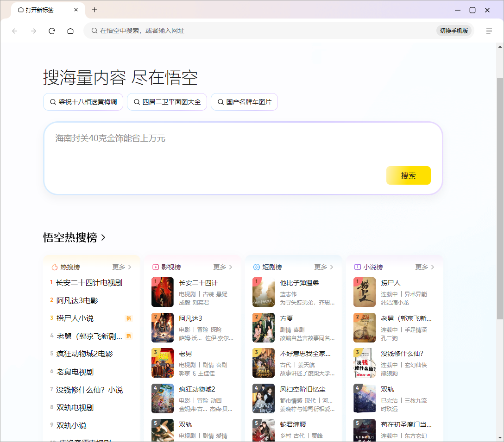
Task: Click 双轨 novel cover in 小说榜
Action: 365,398
